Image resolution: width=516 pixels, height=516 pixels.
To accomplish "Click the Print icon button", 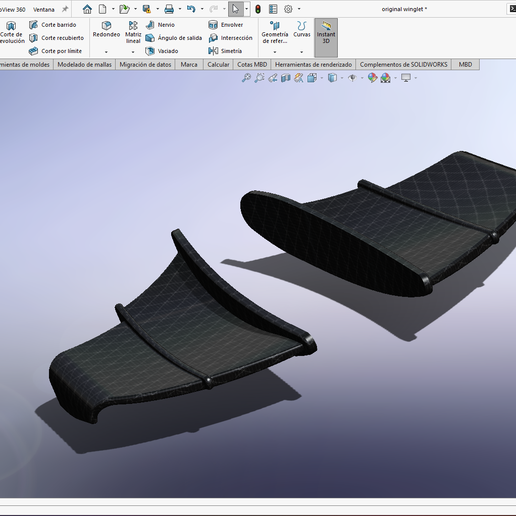I will pyautogui.click(x=169, y=9).
